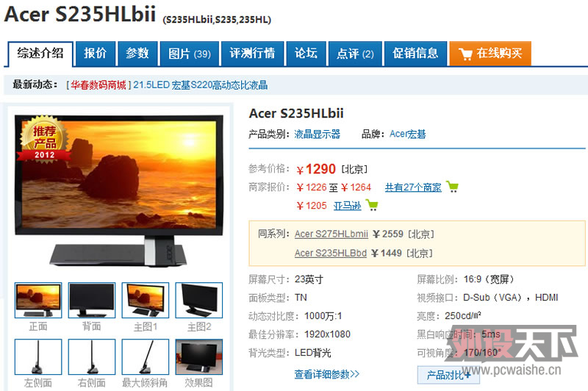Open the 促销信息 tab

coord(415,53)
